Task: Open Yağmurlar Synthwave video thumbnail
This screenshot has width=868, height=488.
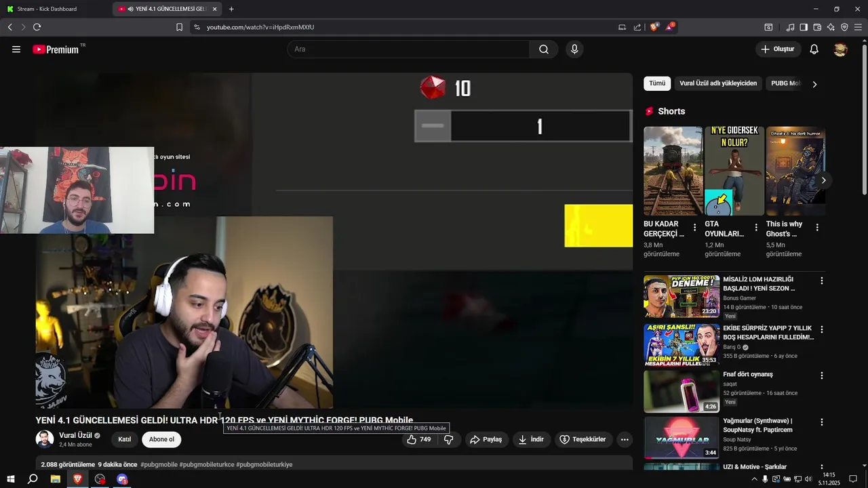Action: (682, 437)
